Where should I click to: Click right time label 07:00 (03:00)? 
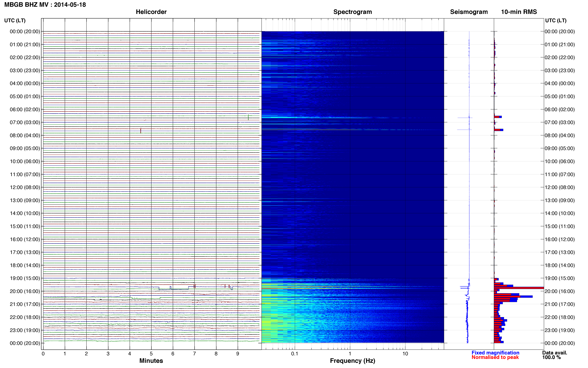pos(560,122)
